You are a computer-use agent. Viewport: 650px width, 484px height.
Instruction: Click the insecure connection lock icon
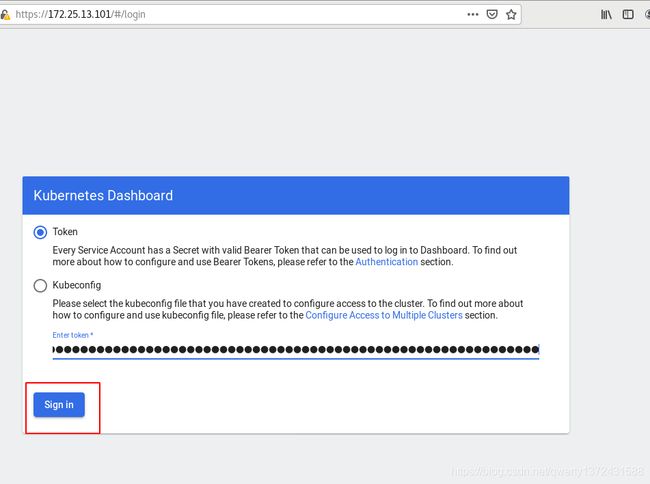pos(5,15)
